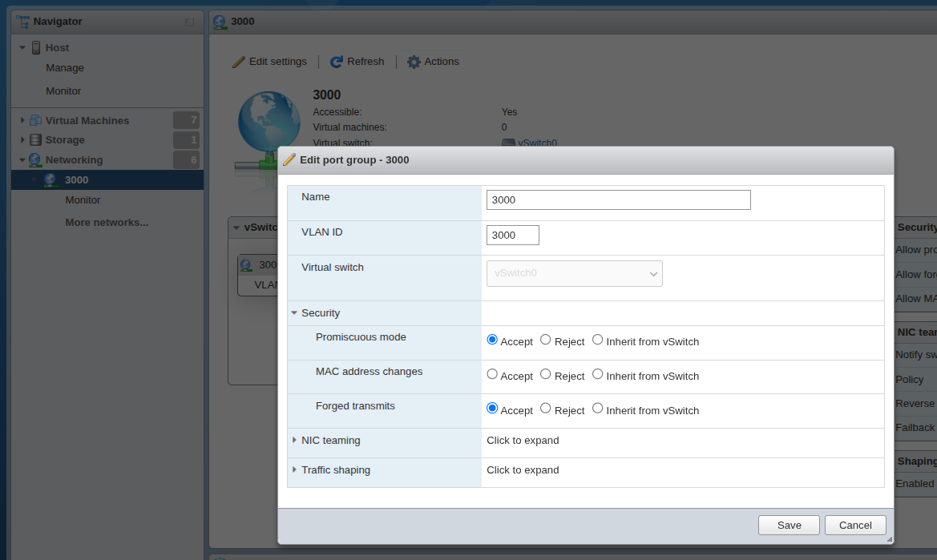The image size is (937, 560).
Task: Click the globe icon in the 3000 page header
Action: [220, 22]
